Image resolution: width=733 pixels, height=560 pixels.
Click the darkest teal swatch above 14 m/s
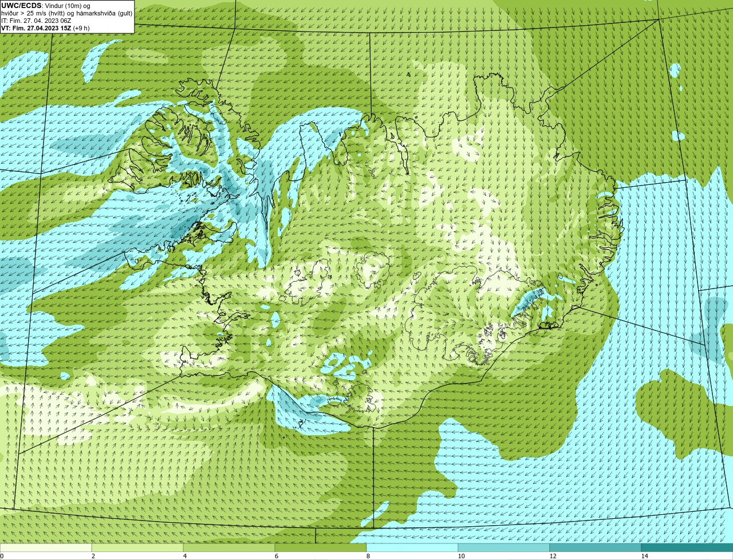point(687,548)
